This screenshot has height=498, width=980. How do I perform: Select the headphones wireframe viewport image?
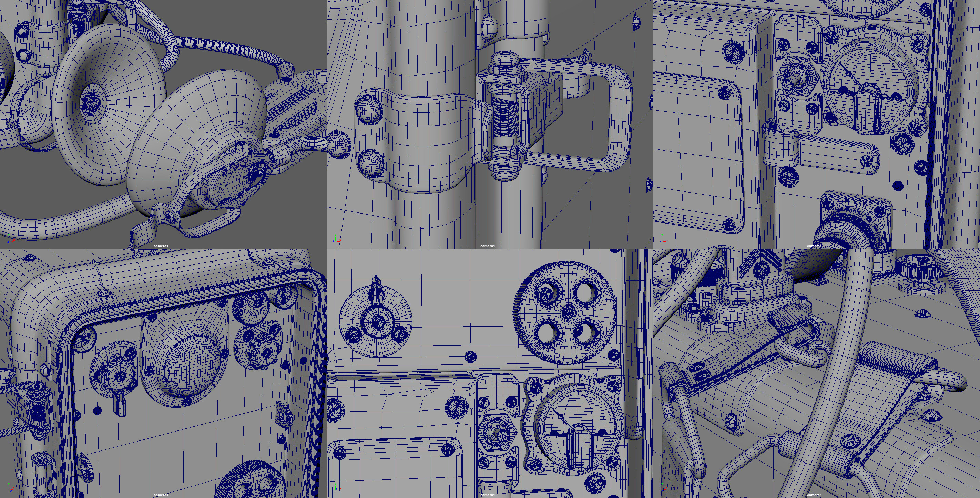163,124
